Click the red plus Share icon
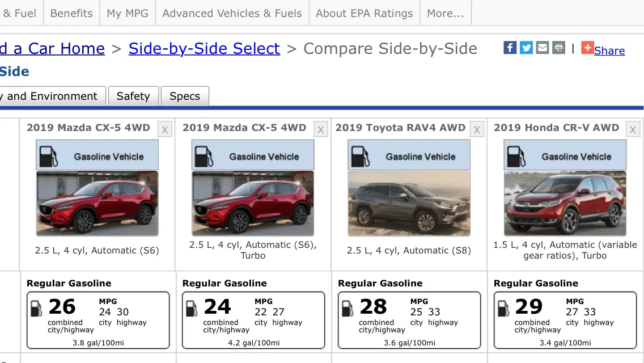 pyautogui.click(x=587, y=48)
